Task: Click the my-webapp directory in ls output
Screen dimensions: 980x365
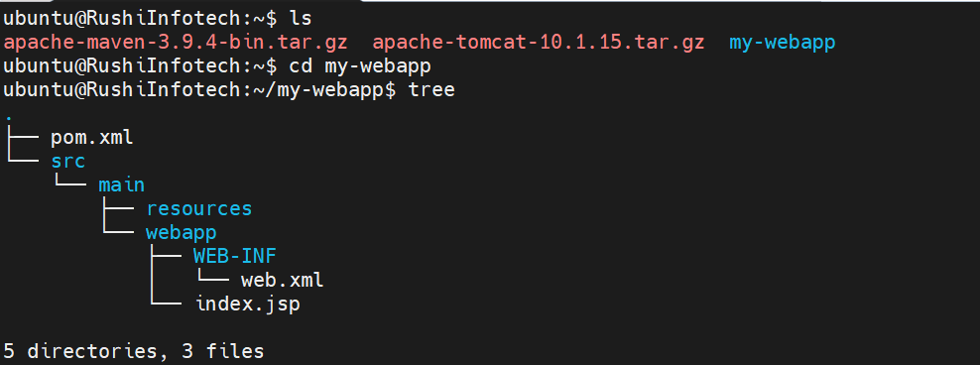Action: click(782, 43)
